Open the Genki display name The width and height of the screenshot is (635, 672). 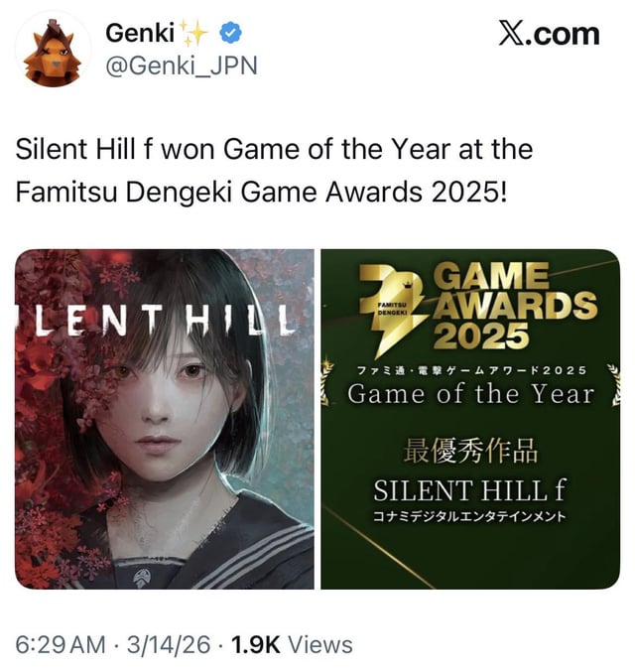click(140, 33)
